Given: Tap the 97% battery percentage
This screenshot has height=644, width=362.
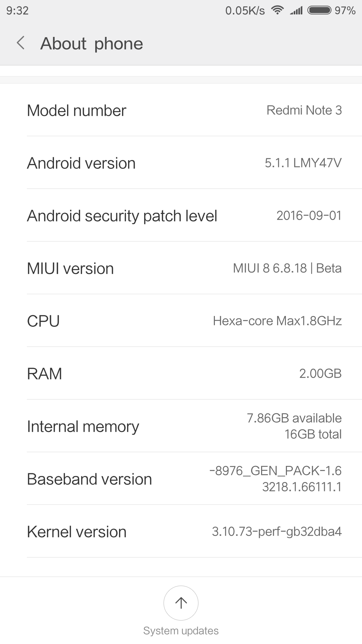Looking at the screenshot, I should pos(345,11).
